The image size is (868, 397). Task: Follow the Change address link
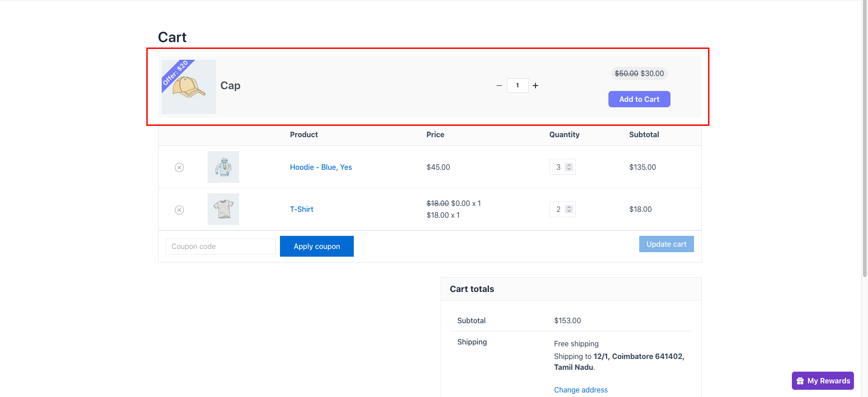[x=581, y=390]
